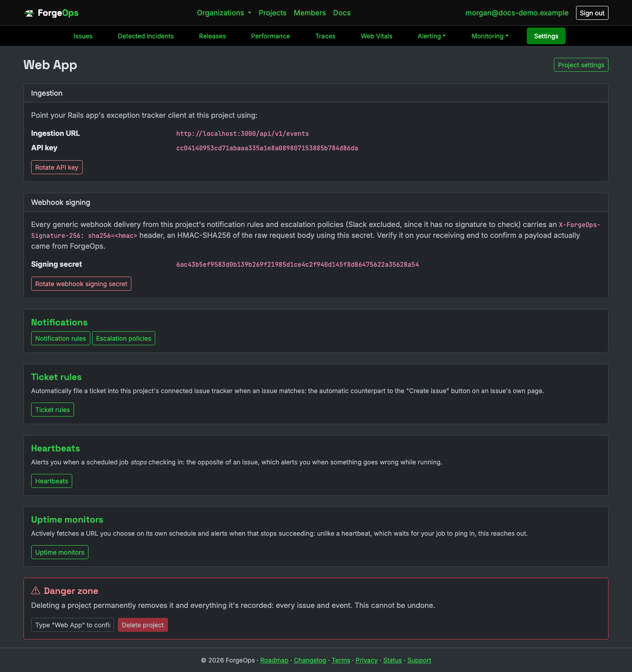This screenshot has height=672, width=632.
Task: Open the Support footer link
Action: pos(419,660)
